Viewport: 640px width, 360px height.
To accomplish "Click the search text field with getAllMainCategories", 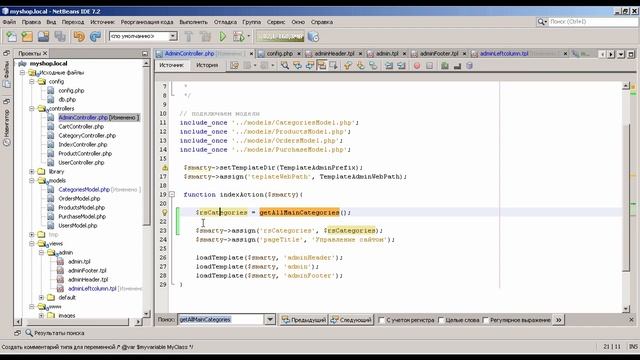I will pos(221,320).
